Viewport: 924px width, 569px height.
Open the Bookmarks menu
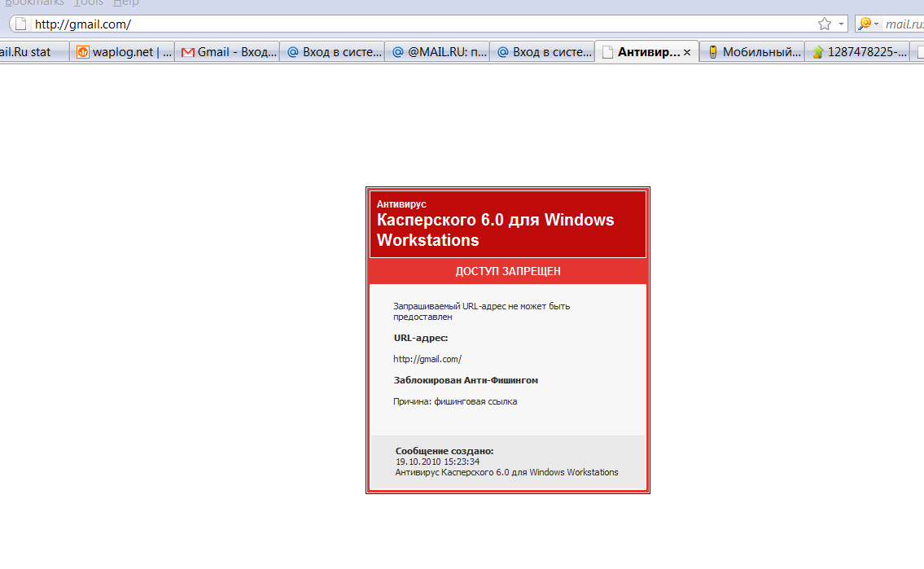[34, 3]
